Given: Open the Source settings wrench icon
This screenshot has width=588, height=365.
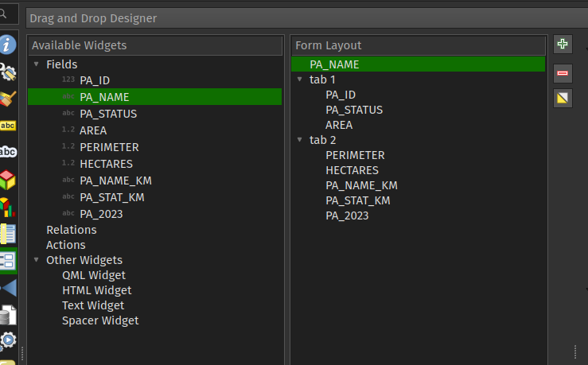Looking at the screenshot, I should [x=8, y=72].
